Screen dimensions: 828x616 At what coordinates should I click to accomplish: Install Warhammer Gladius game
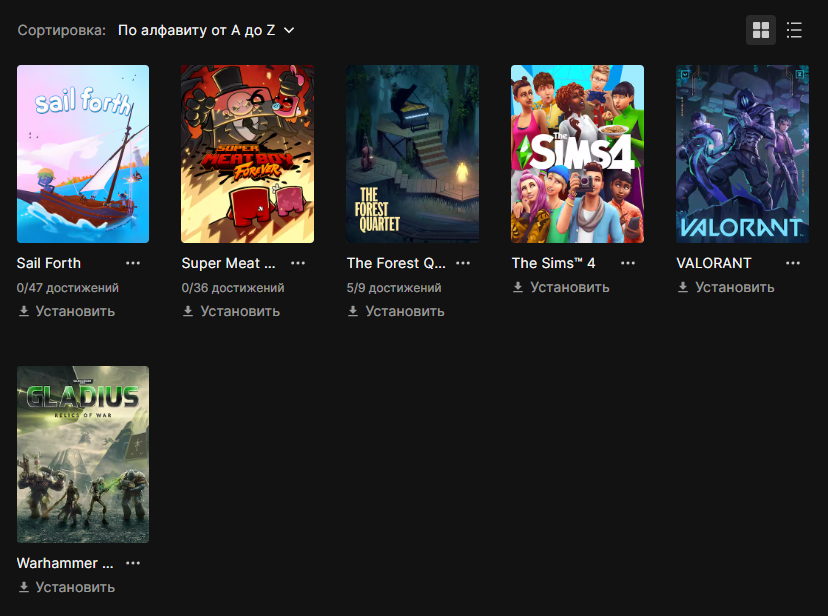pos(67,587)
